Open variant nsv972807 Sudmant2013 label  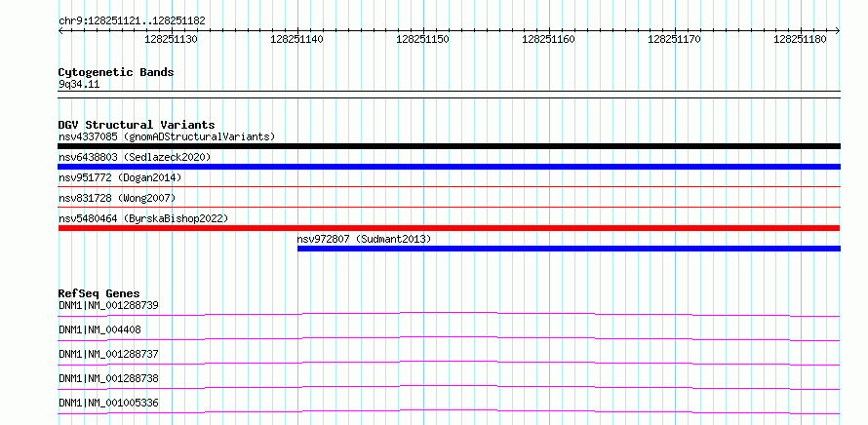(364, 239)
